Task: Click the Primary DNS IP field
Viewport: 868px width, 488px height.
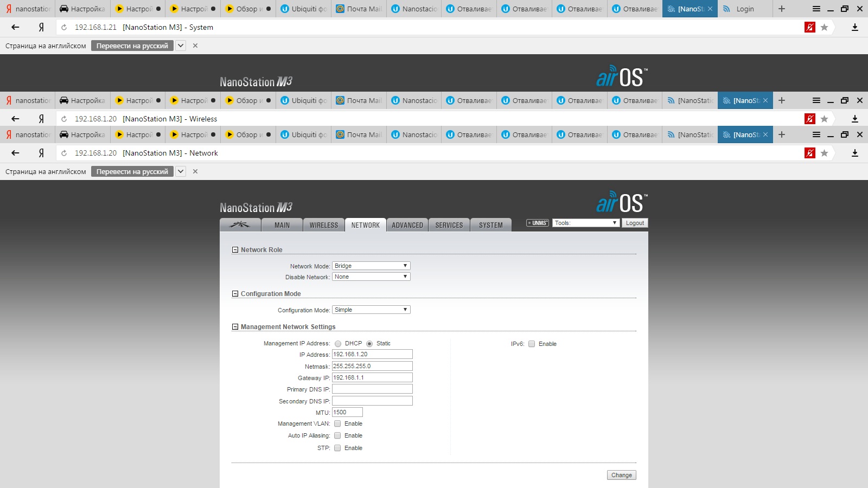Action: [372, 389]
